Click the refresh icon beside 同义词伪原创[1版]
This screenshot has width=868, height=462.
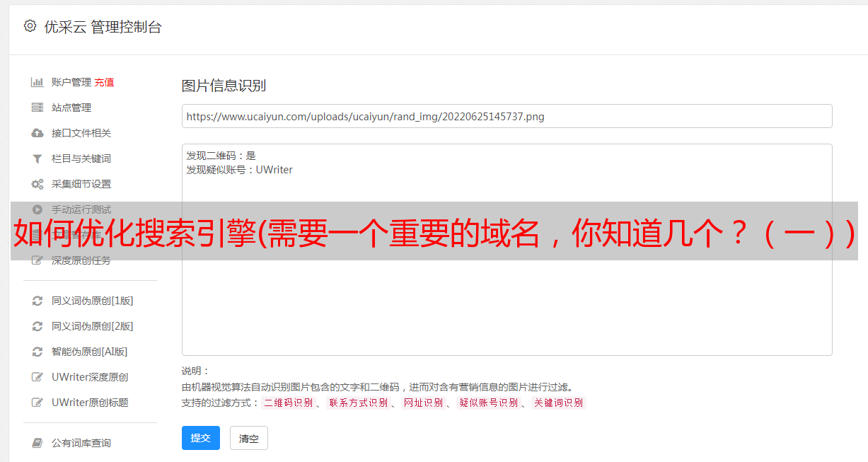(37, 301)
